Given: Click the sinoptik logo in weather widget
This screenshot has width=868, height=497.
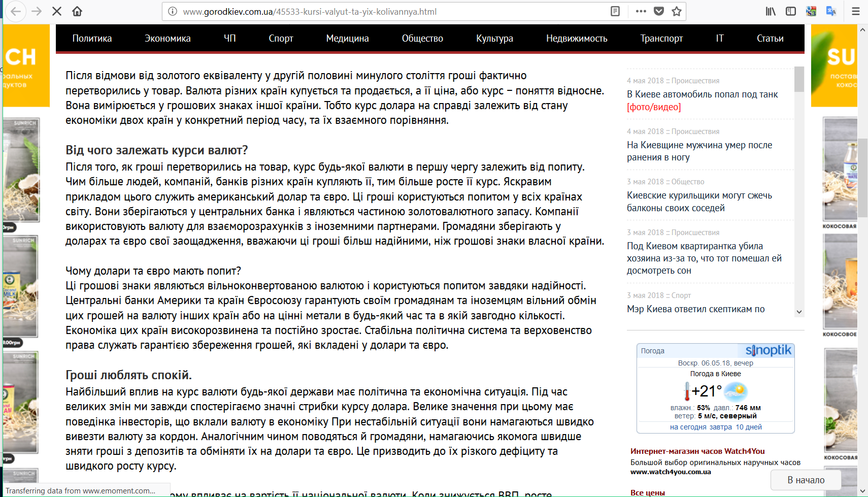Looking at the screenshot, I should tap(768, 350).
